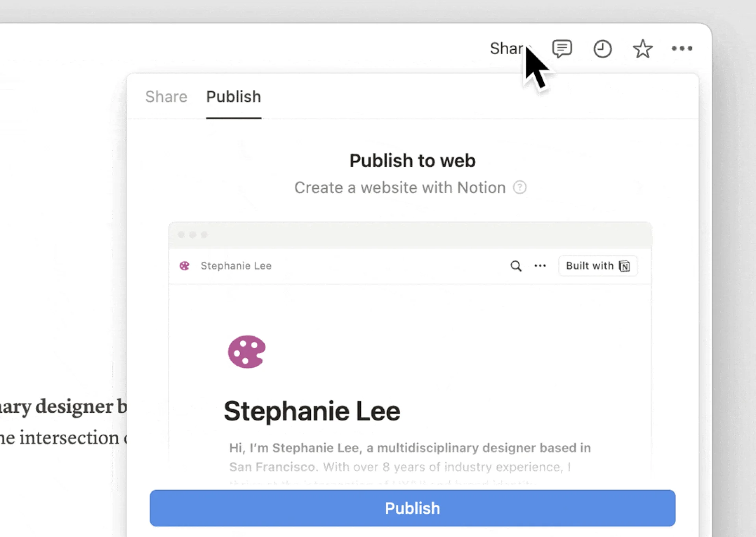Click the Stephanie Lee site name in header
This screenshot has width=756, height=537.
point(235,265)
